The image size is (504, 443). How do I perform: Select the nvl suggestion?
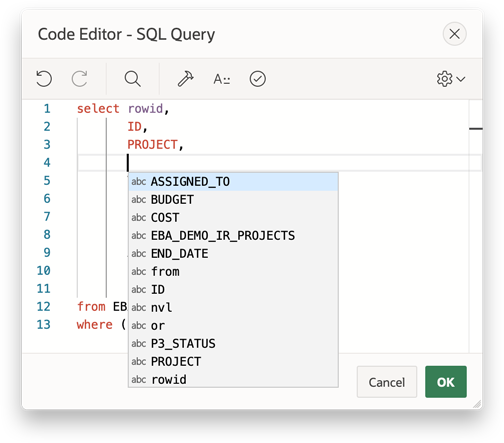[233, 307]
